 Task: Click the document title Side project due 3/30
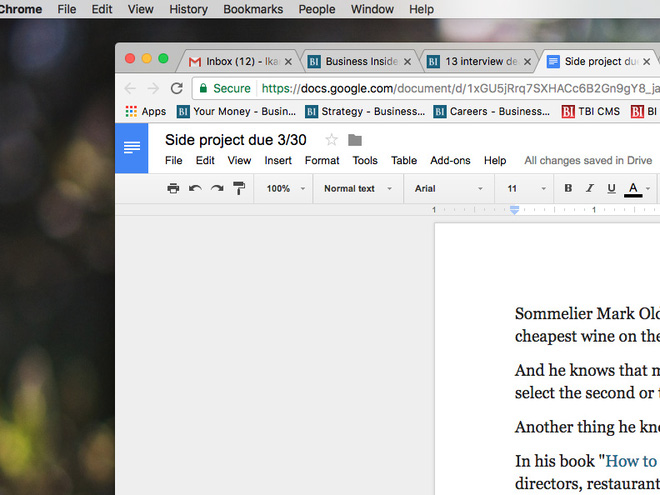(x=236, y=140)
